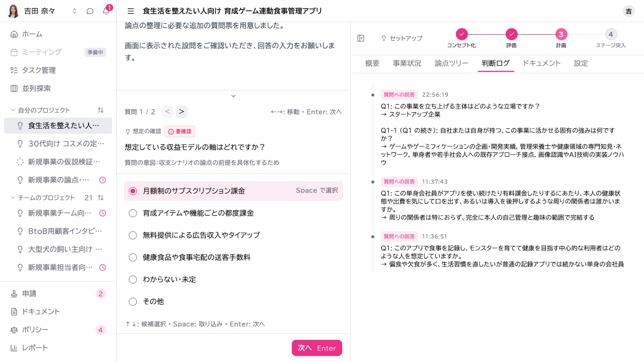Switch to the 論点ツリー tab
This screenshot has width=644, height=362.
[451, 63]
